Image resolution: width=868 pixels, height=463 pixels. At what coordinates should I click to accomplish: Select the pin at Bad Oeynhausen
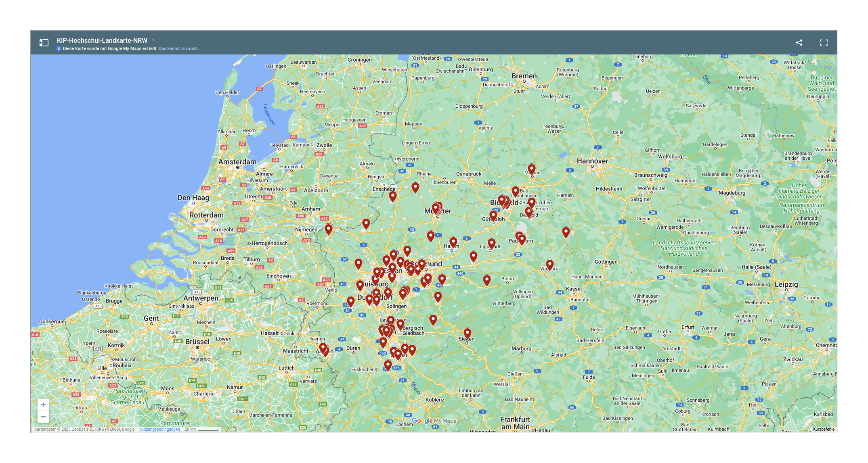[516, 192]
